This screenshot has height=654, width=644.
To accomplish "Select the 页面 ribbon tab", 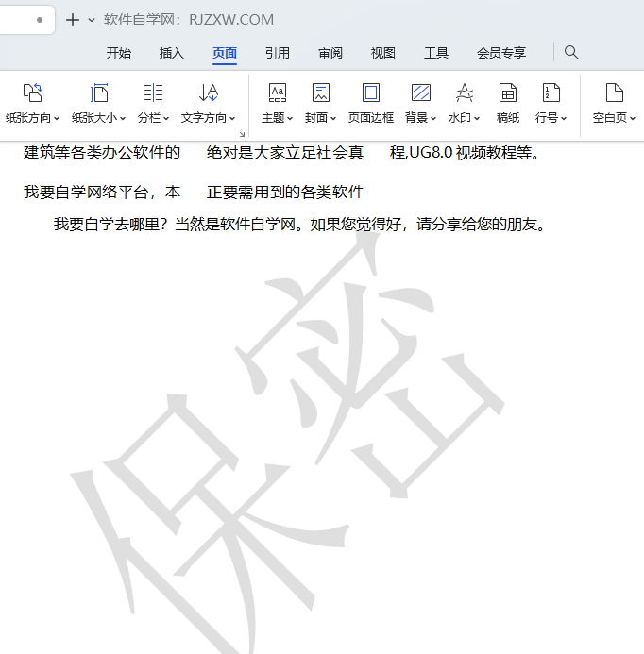I will tap(225, 53).
